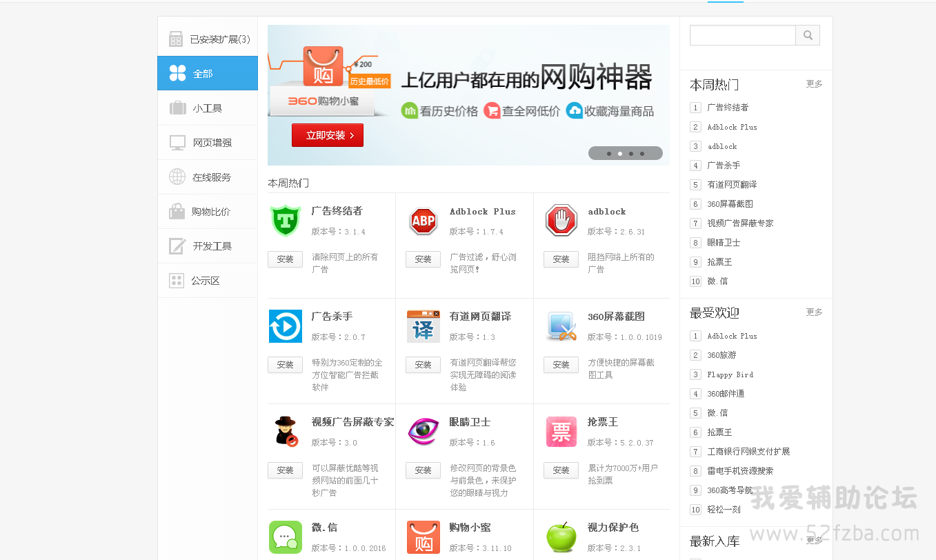Click the 全部 clover icon

178,74
